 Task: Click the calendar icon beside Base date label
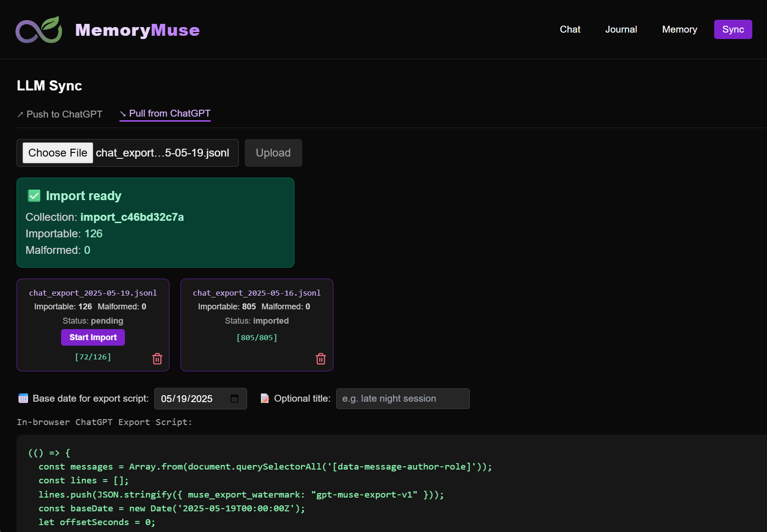pos(23,398)
